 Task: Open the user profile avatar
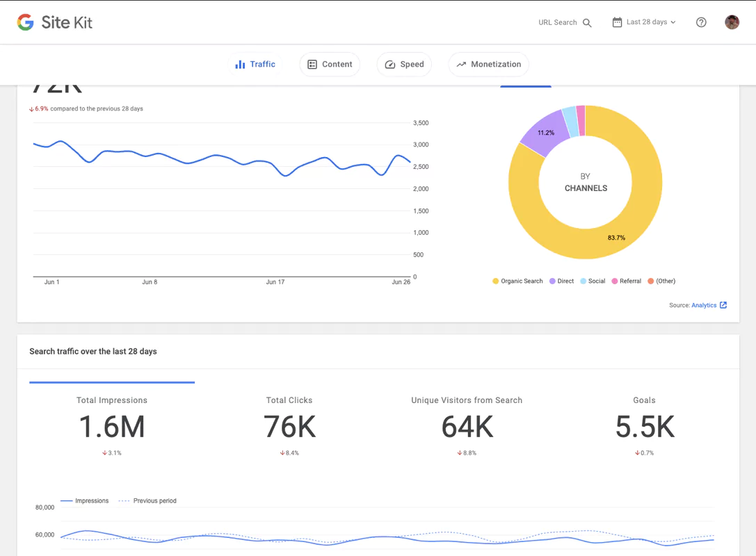click(732, 22)
